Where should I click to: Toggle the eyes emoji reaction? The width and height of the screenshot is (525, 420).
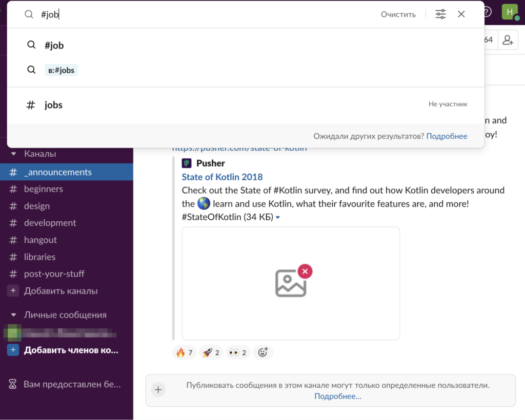click(238, 352)
